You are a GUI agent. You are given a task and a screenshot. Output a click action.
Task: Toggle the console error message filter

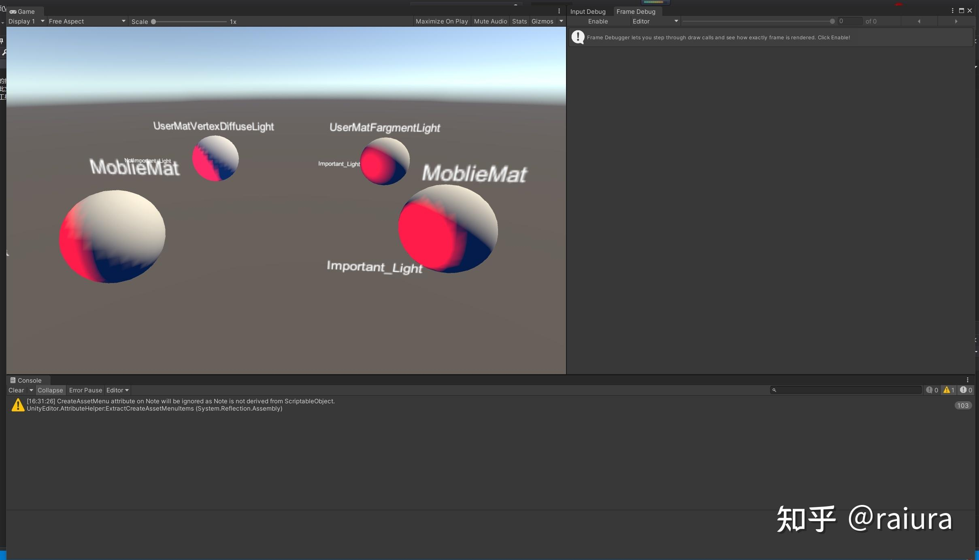(966, 390)
